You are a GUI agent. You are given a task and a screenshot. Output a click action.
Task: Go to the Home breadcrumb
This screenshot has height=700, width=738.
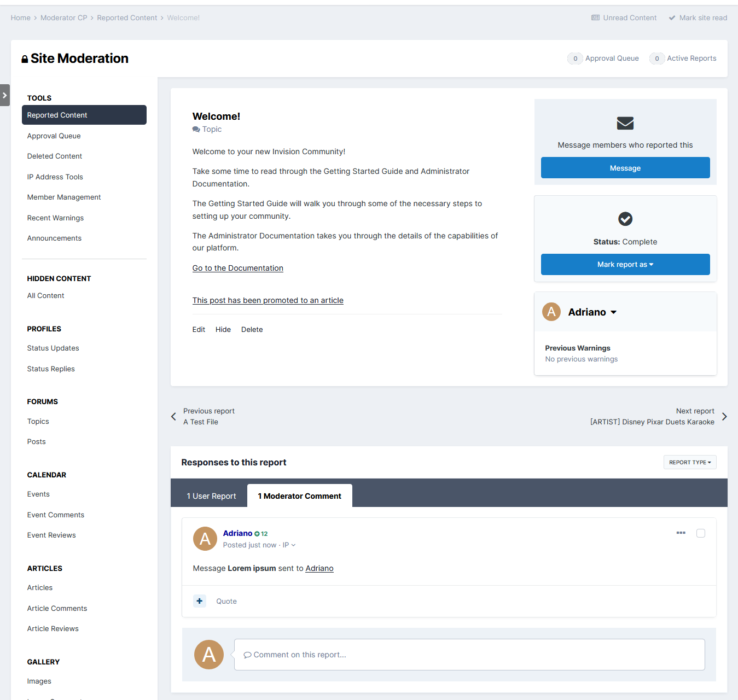pos(21,18)
